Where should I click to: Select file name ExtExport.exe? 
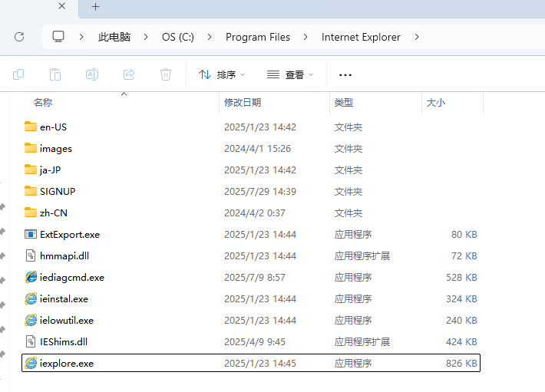pos(70,235)
